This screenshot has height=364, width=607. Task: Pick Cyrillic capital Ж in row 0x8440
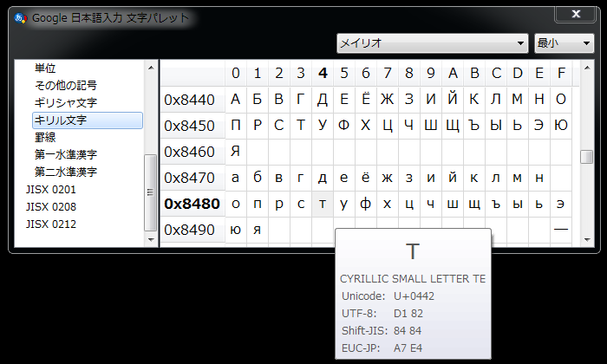tap(388, 100)
